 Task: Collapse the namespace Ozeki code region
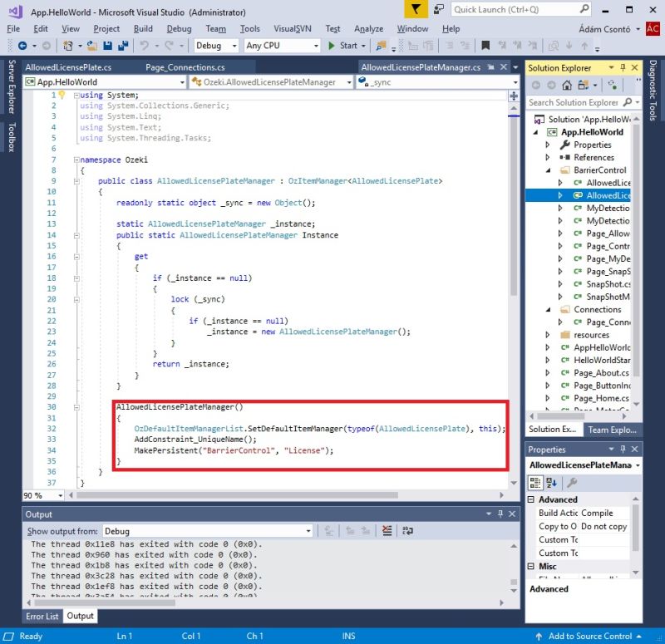click(76, 160)
